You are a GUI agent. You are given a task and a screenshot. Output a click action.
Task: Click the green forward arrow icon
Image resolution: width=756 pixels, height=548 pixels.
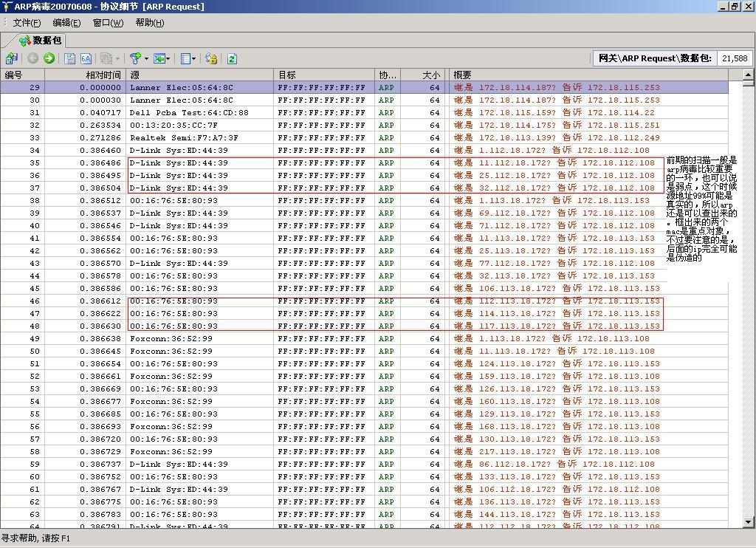[49, 58]
